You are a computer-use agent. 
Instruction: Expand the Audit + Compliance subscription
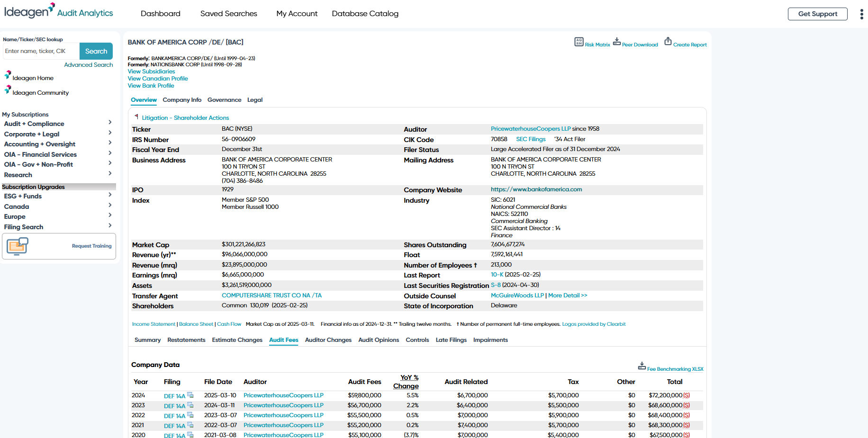coord(110,123)
